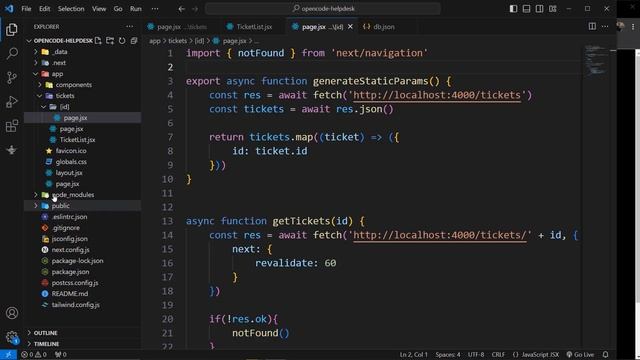640x360 pixels.
Task: Collapse all folders in explorer
Action: click(133, 41)
